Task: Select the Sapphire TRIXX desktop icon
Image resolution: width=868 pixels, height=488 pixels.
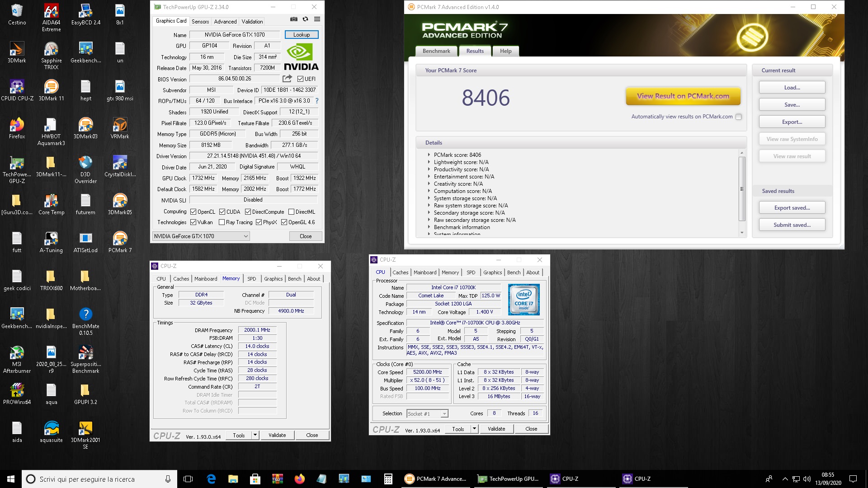Action: click(x=51, y=56)
